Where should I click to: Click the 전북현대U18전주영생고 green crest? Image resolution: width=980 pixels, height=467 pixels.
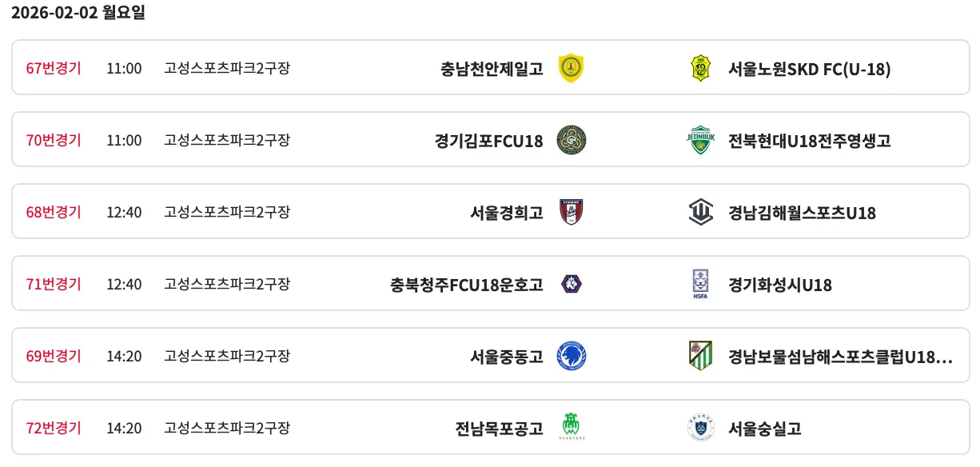[x=699, y=140]
